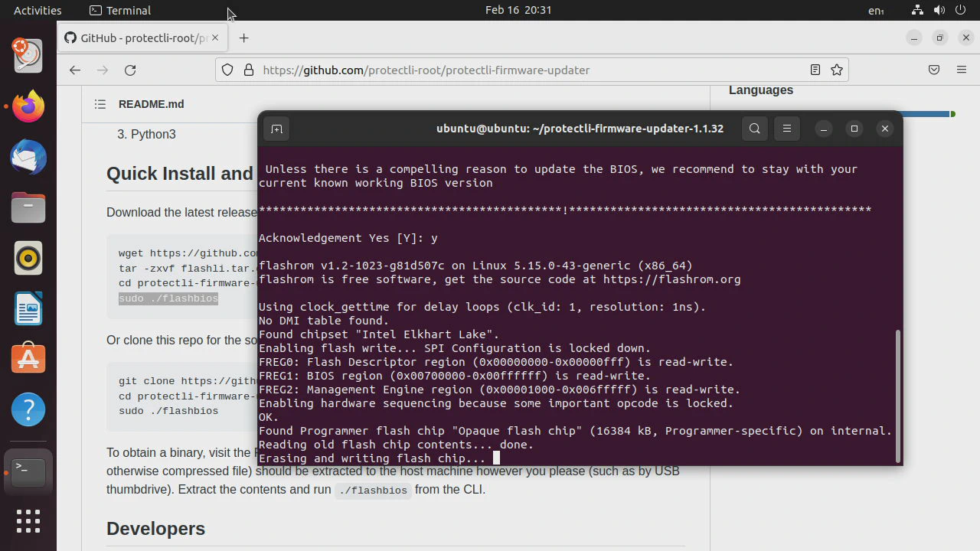980x551 pixels.
Task: Open the power menu icon in the top bar
Action: tap(961, 10)
